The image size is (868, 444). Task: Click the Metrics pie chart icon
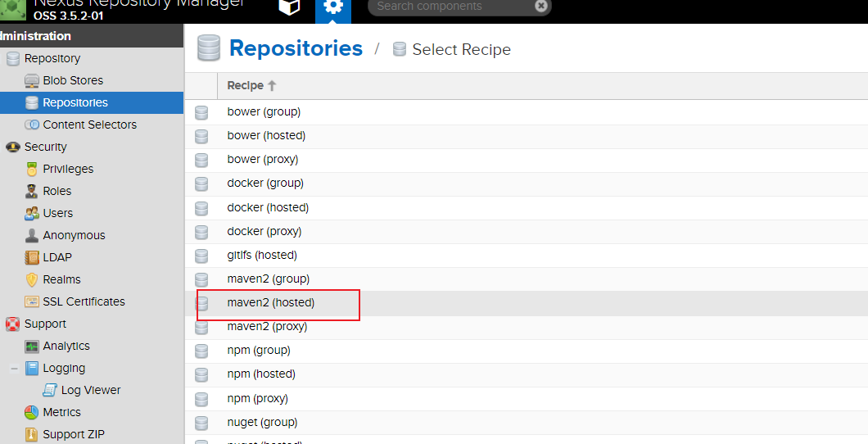(32, 412)
